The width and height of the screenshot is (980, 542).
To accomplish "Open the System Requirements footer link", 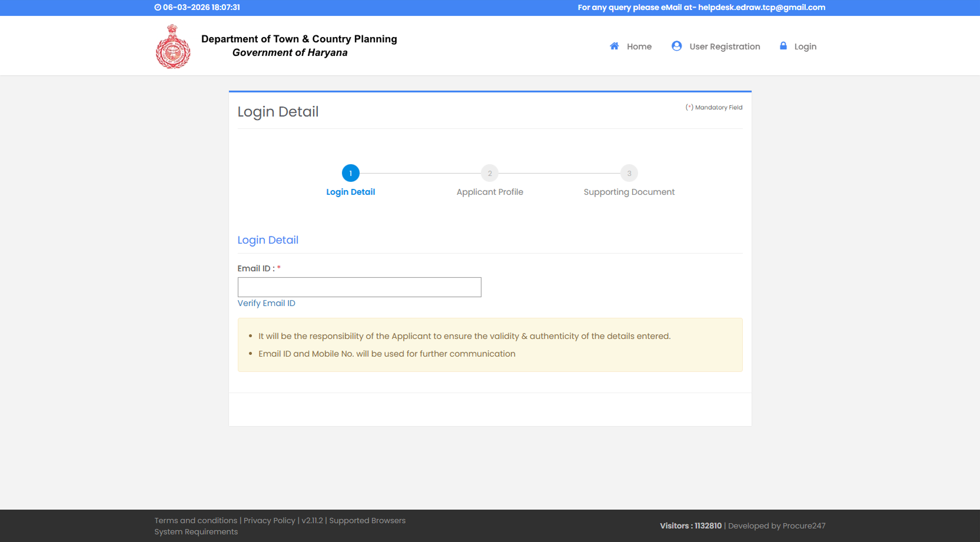I will click(196, 532).
